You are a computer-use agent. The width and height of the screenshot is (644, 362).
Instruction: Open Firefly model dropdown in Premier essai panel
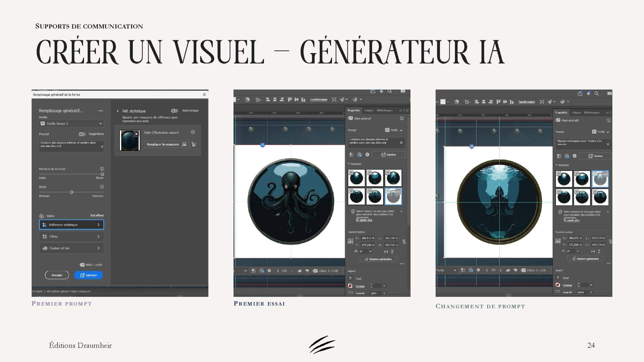[394, 130]
